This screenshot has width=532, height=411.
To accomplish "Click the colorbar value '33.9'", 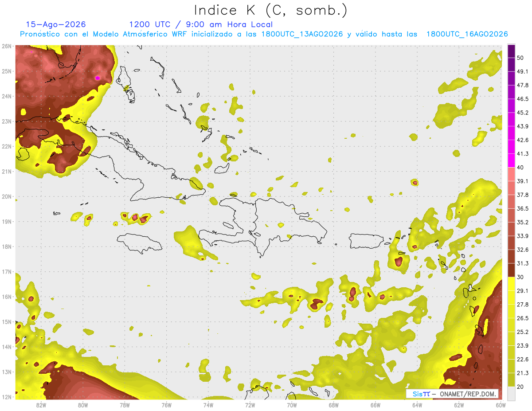I will click(x=522, y=236).
